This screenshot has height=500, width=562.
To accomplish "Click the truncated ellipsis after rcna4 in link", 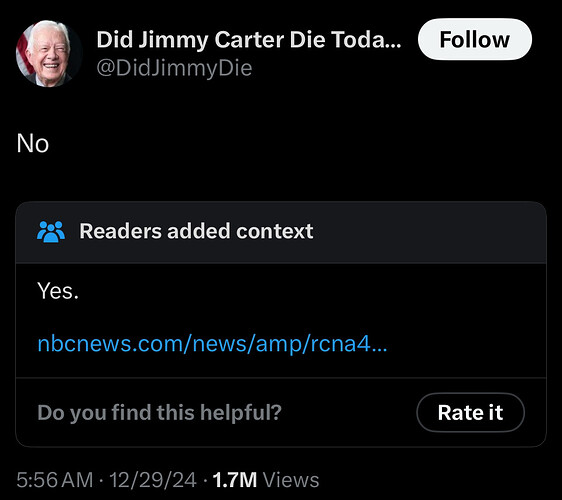I will pos(379,344).
